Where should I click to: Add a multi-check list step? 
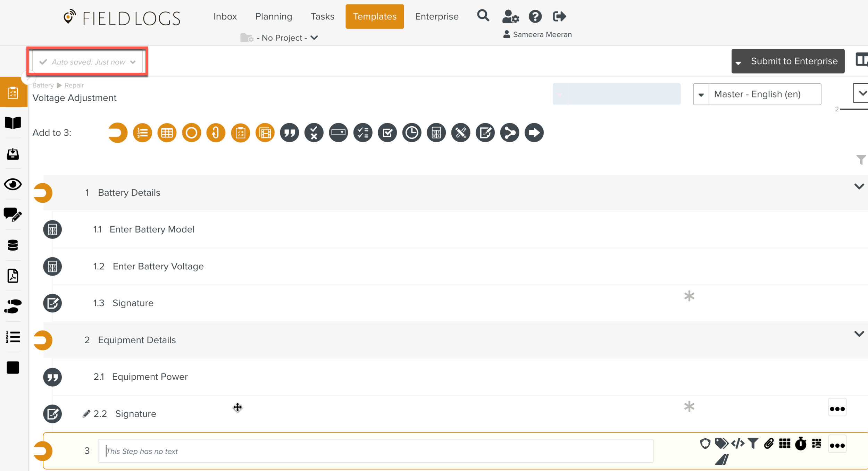363,133
